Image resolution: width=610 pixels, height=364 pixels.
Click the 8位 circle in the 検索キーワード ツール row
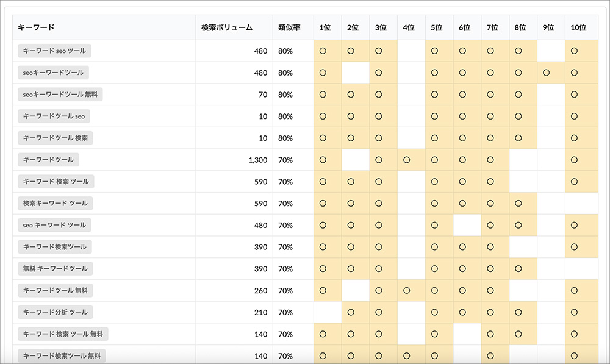518,203
